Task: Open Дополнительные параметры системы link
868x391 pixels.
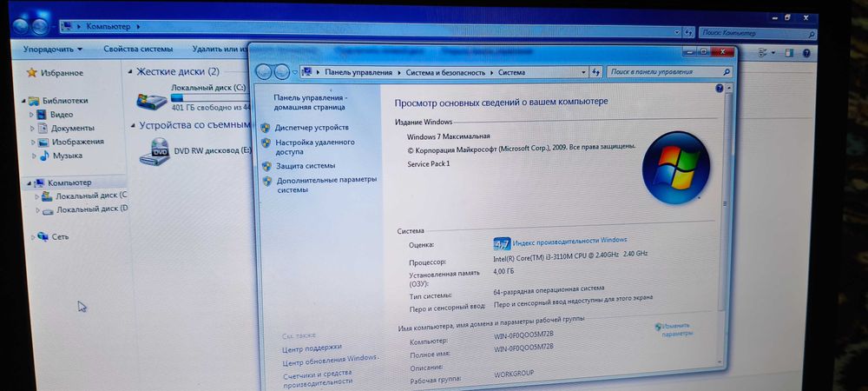Action: click(326, 184)
